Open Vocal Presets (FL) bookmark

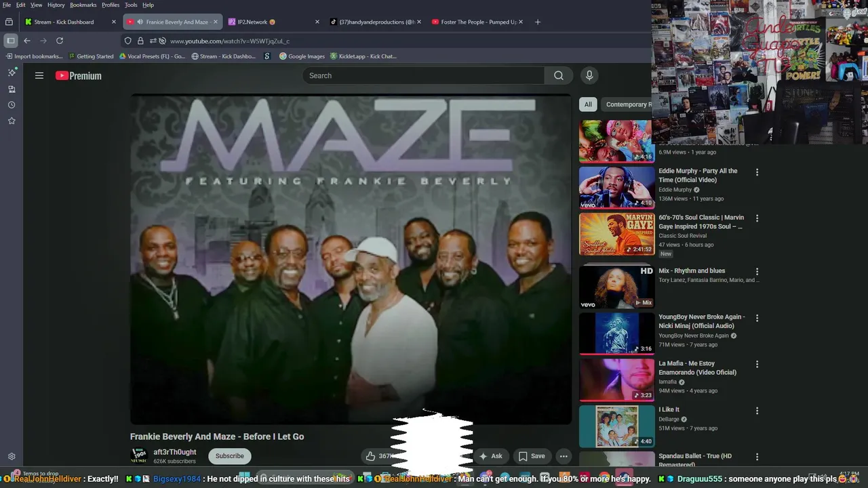click(152, 56)
